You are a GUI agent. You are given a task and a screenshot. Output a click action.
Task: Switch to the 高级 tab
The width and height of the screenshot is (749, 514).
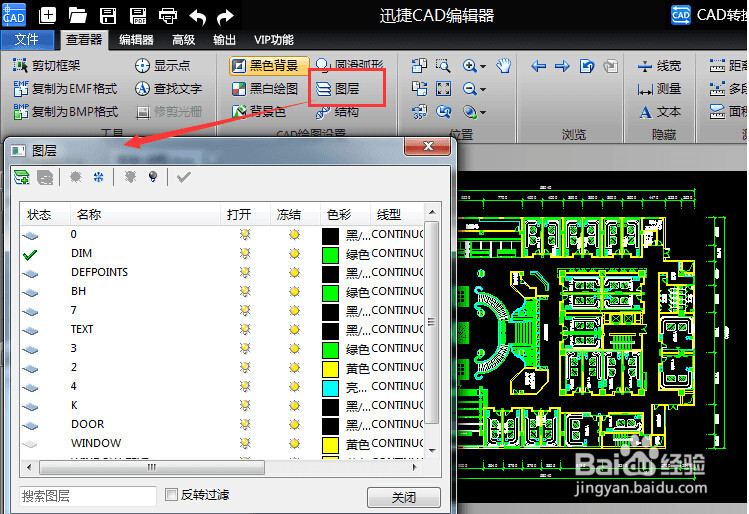[x=184, y=40]
